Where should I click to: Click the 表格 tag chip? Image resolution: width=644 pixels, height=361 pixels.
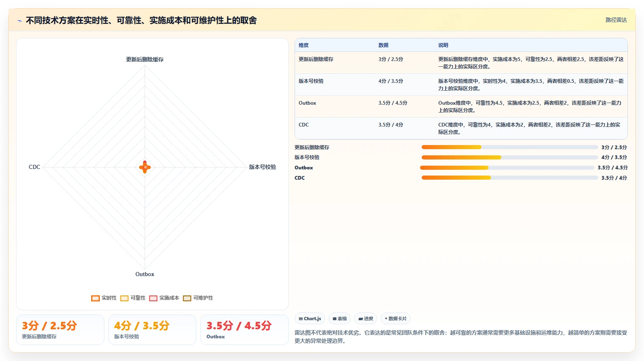pos(340,319)
